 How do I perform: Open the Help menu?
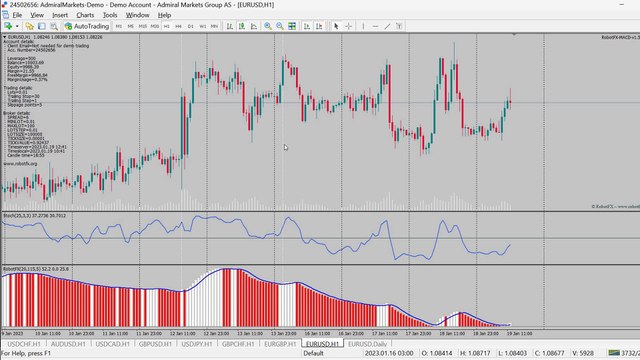coord(164,15)
